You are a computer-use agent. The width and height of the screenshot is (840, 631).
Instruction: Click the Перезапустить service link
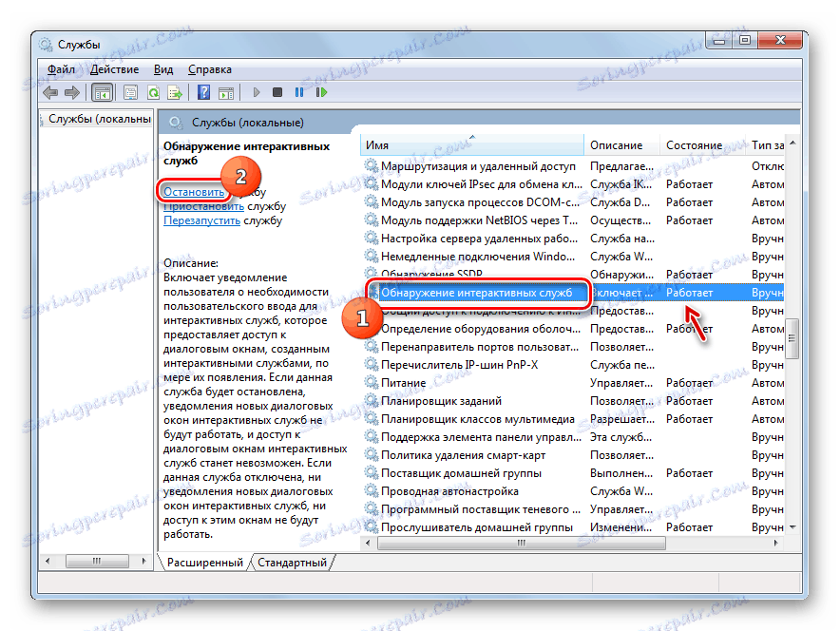(x=201, y=220)
